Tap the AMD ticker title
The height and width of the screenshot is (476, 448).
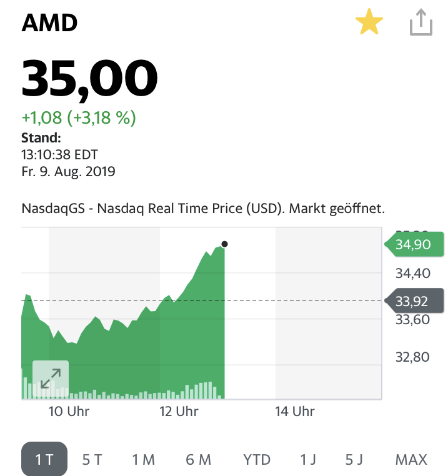pyautogui.click(x=49, y=23)
